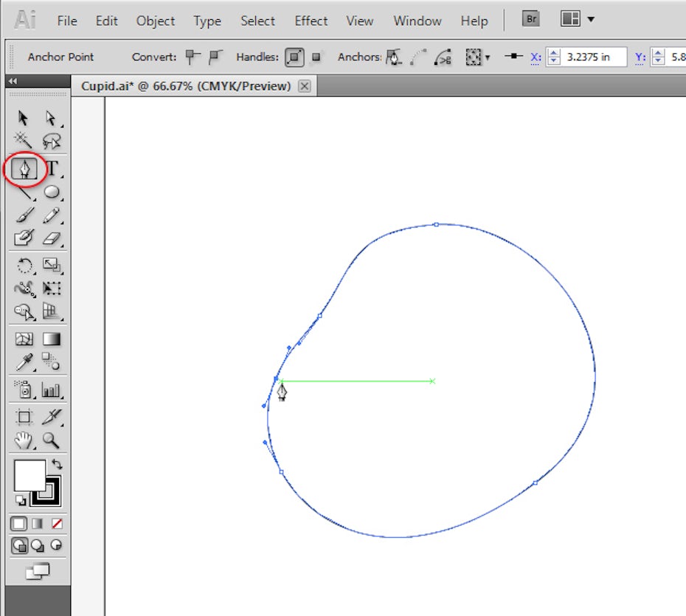Screen dimensions: 686x616
Task: Open the Window menu
Action: click(x=417, y=21)
